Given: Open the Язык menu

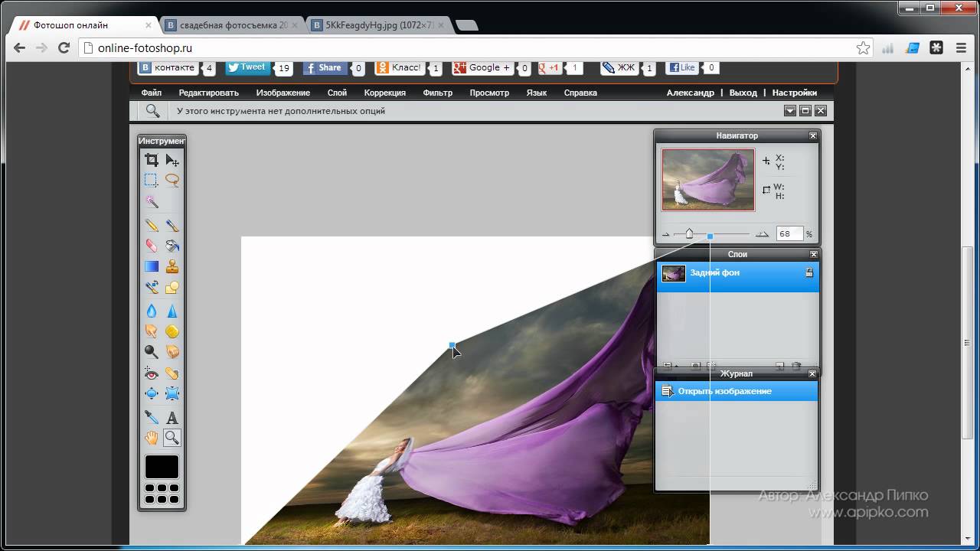Looking at the screenshot, I should [x=537, y=93].
